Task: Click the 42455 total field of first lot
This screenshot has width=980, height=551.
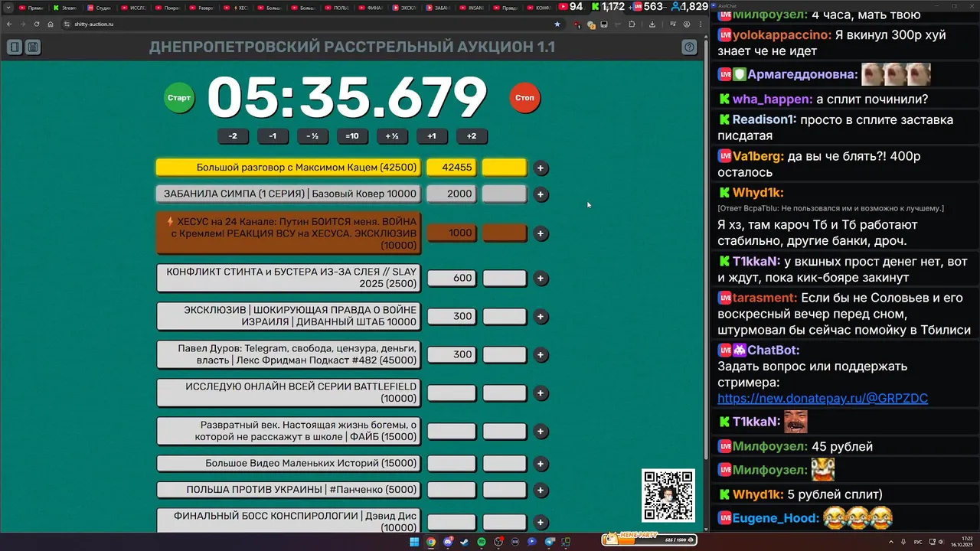Action: [x=451, y=168]
